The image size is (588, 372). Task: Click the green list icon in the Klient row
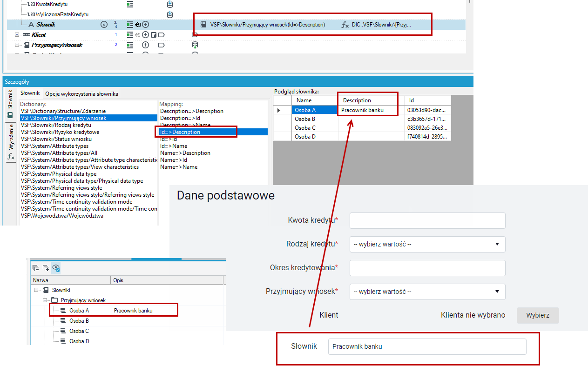pos(130,35)
